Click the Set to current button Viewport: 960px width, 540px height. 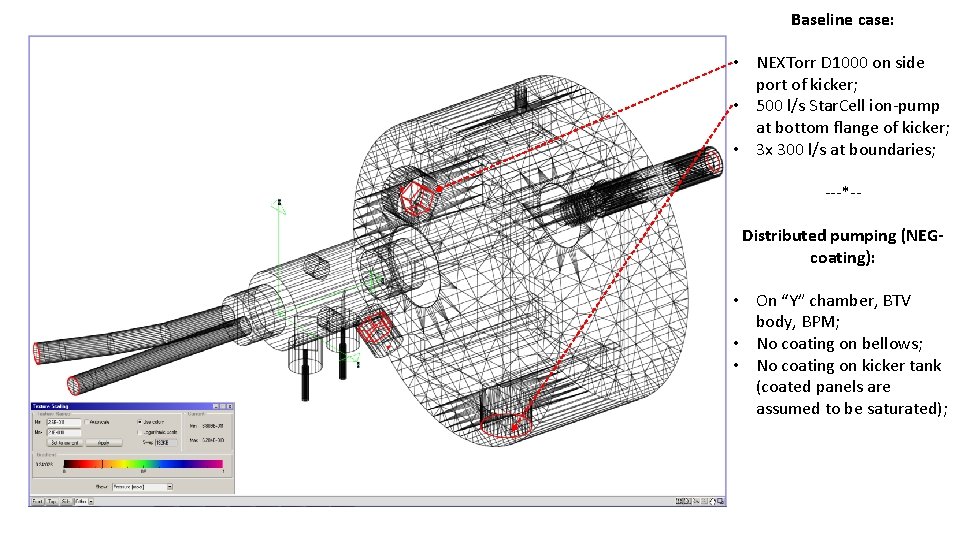[x=66, y=443]
